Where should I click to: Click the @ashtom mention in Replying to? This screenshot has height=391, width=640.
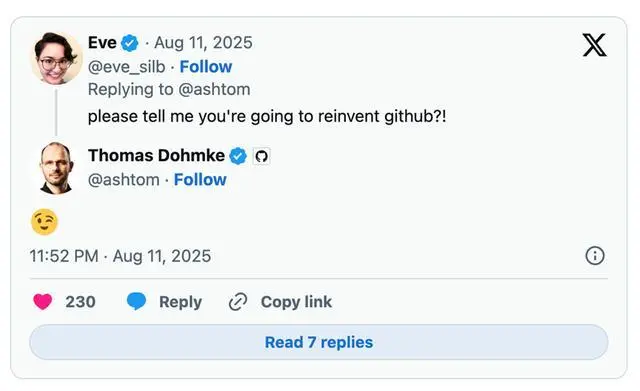pyautogui.click(x=214, y=89)
